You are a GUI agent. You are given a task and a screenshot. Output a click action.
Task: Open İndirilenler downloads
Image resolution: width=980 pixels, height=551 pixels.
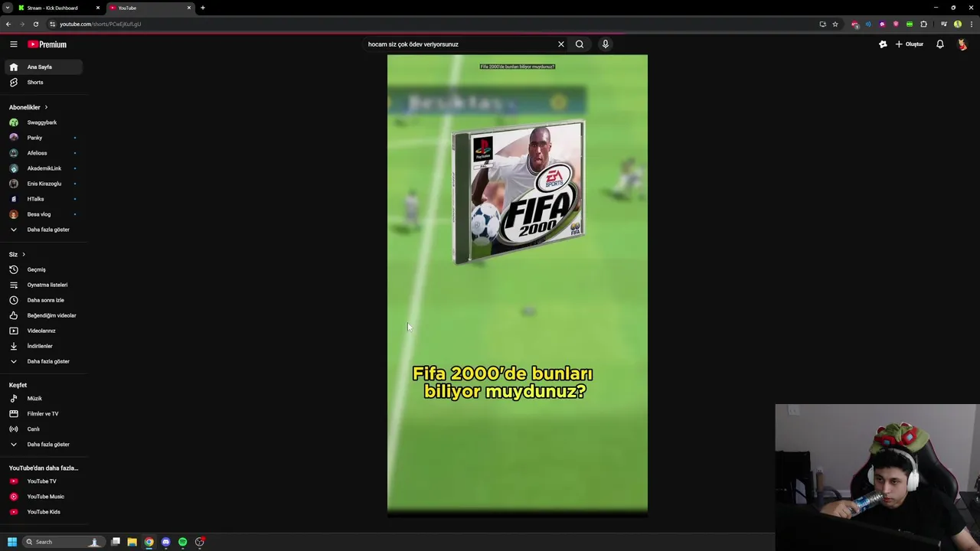[x=43, y=346]
